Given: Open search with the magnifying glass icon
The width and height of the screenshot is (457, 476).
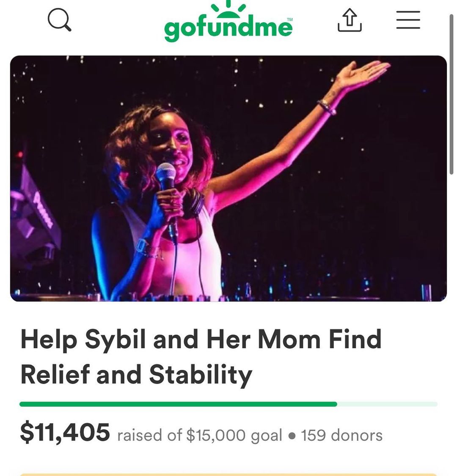Looking at the screenshot, I should coord(59,20).
